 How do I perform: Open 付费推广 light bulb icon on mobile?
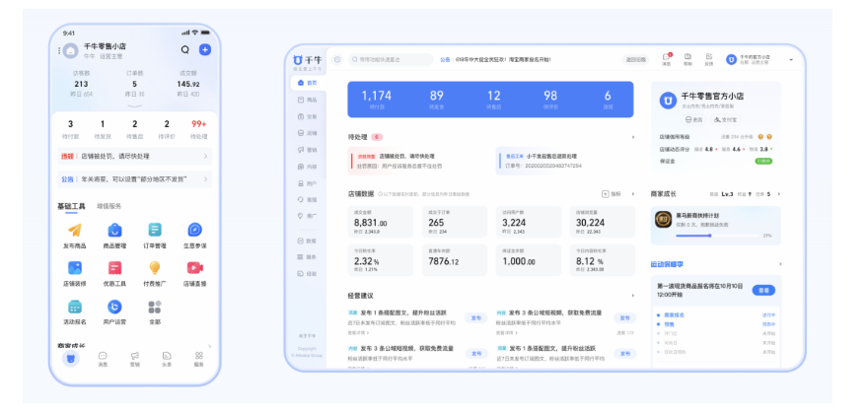coord(155,268)
